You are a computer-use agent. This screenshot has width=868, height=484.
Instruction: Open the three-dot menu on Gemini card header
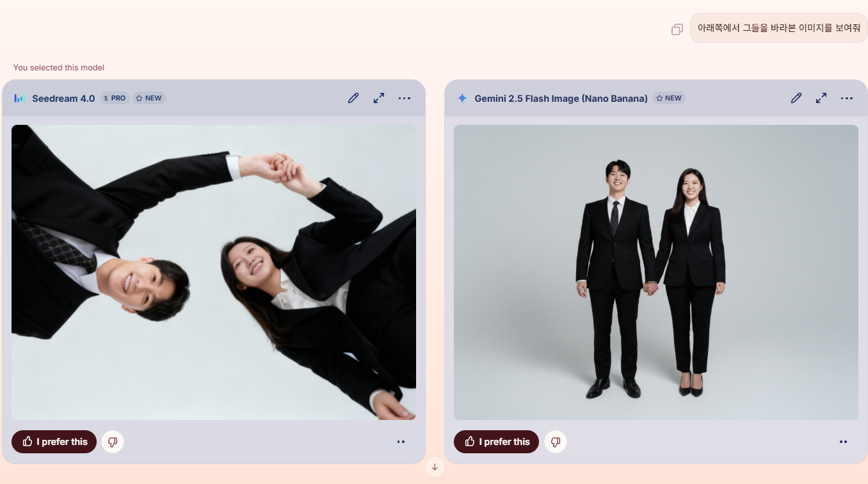coord(847,98)
